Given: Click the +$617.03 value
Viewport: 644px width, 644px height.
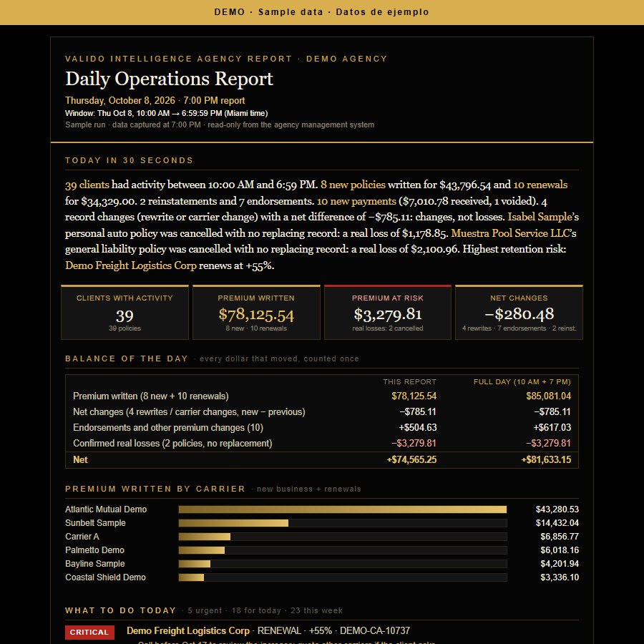Looking at the screenshot, I should point(552,428).
